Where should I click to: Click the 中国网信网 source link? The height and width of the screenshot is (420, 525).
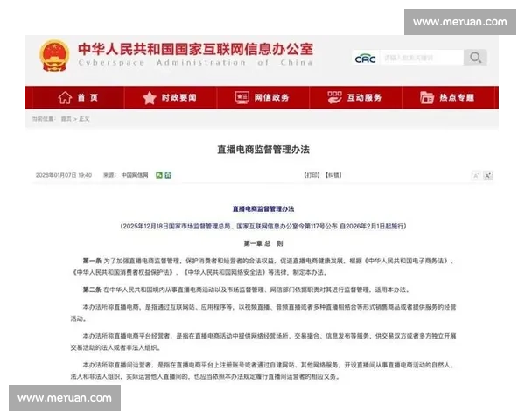pos(135,175)
